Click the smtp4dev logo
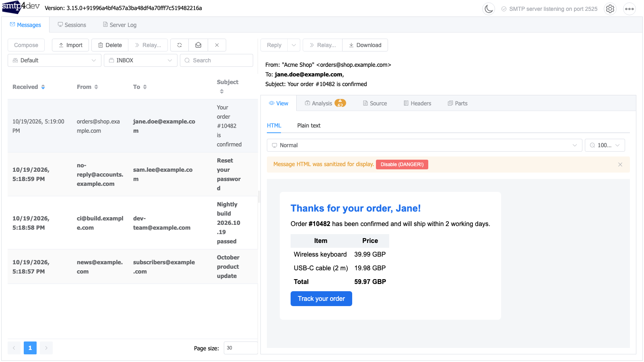Image resolution: width=644 pixels, height=362 pixels. click(x=21, y=7)
